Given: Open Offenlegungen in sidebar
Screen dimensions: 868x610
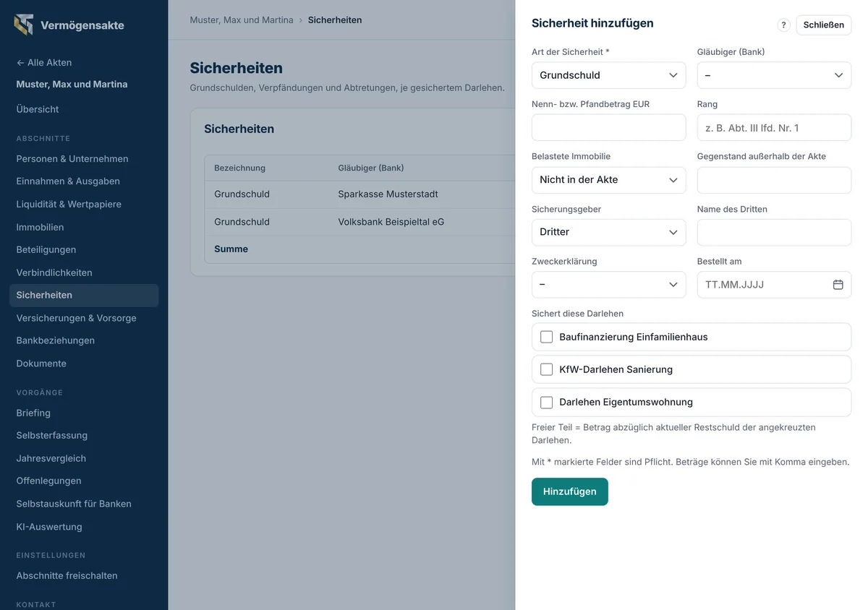Looking at the screenshot, I should click(x=48, y=481).
